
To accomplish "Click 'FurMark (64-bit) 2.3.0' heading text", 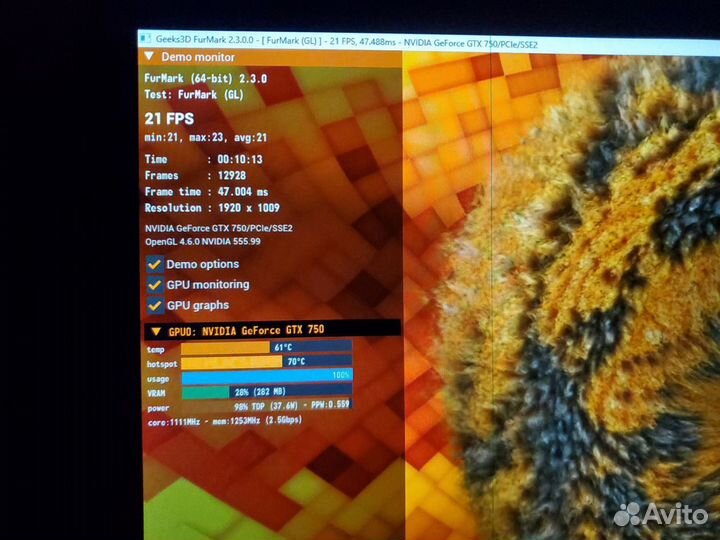I will point(205,78).
